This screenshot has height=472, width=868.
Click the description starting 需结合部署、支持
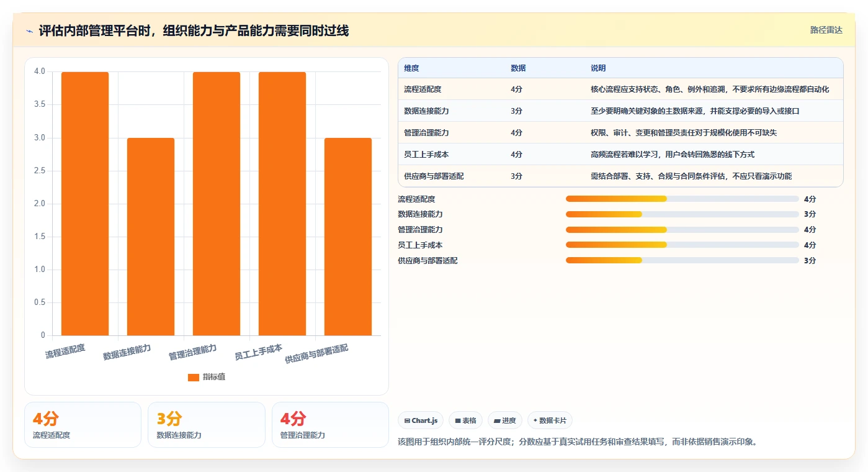tap(691, 176)
